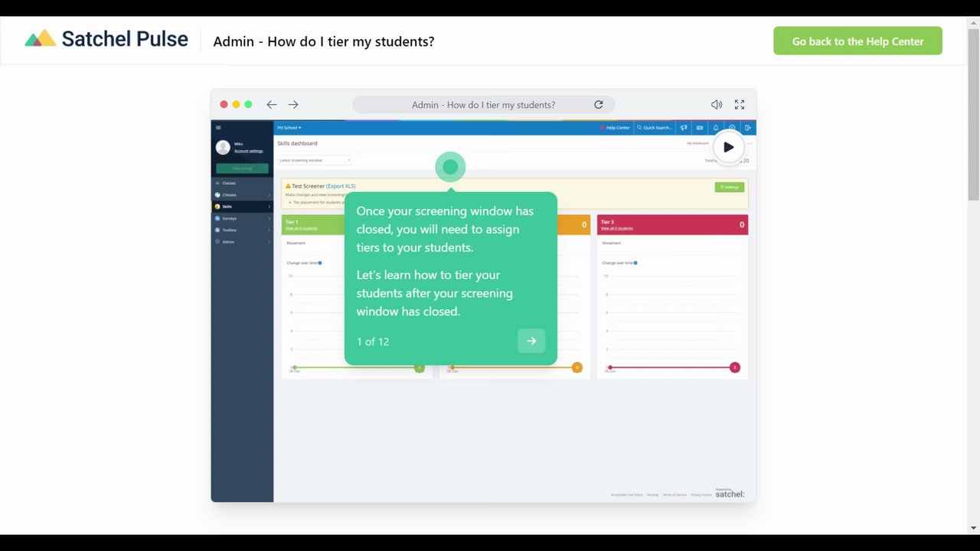The width and height of the screenshot is (980, 551).
Task: Click the Take survey button
Action: (x=242, y=168)
